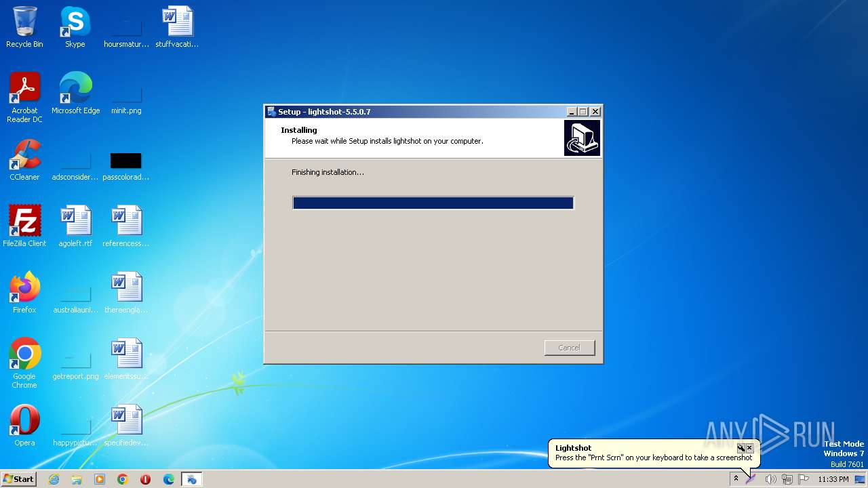The image size is (868, 488).
Task: Click the installation progress bar
Action: (x=433, y=203)
